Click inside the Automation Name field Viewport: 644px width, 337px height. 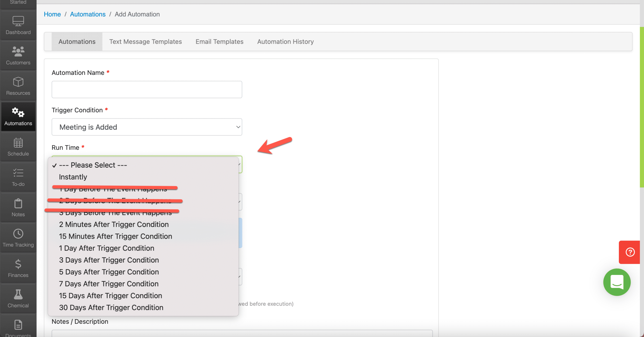147,89
